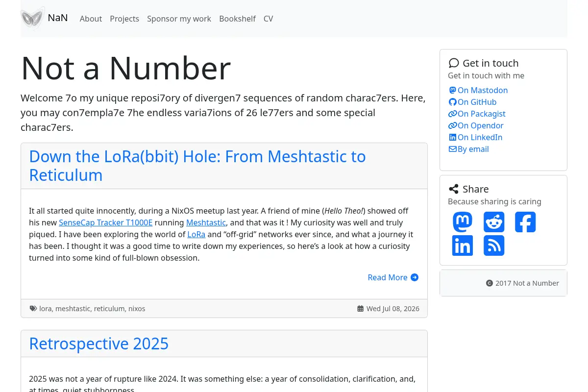
Task: Open the Retrospective 2025 post title
Action: point(98,343)
